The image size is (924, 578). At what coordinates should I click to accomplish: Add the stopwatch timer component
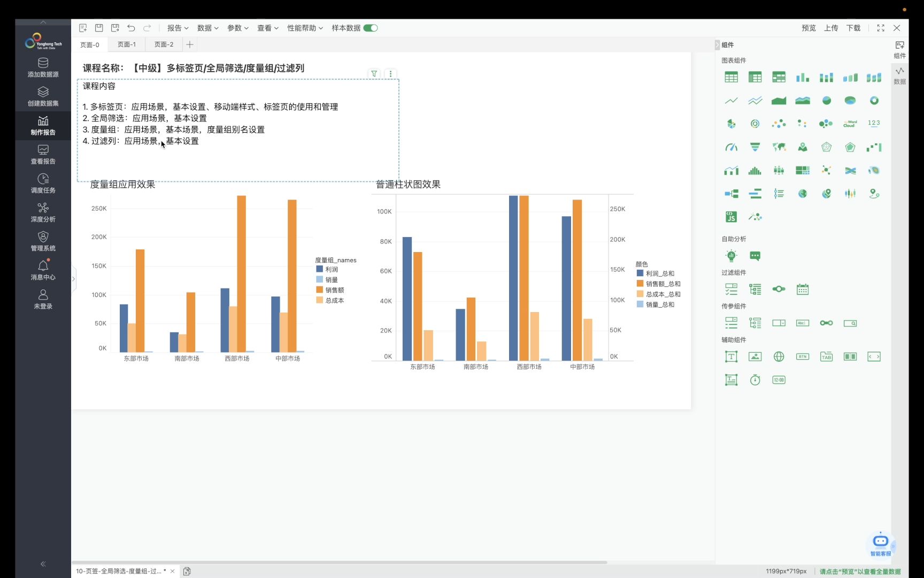click(755, 380)
